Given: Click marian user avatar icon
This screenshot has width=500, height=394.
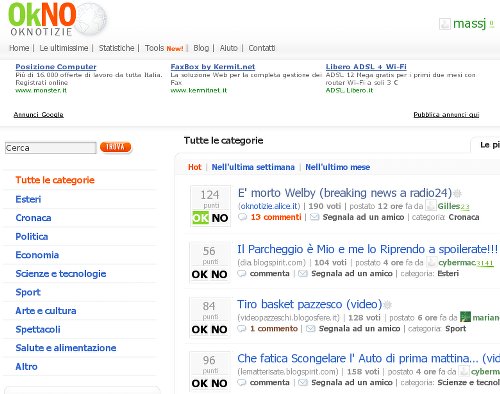Looking at the screenshot, I should [x=465, y=317].
